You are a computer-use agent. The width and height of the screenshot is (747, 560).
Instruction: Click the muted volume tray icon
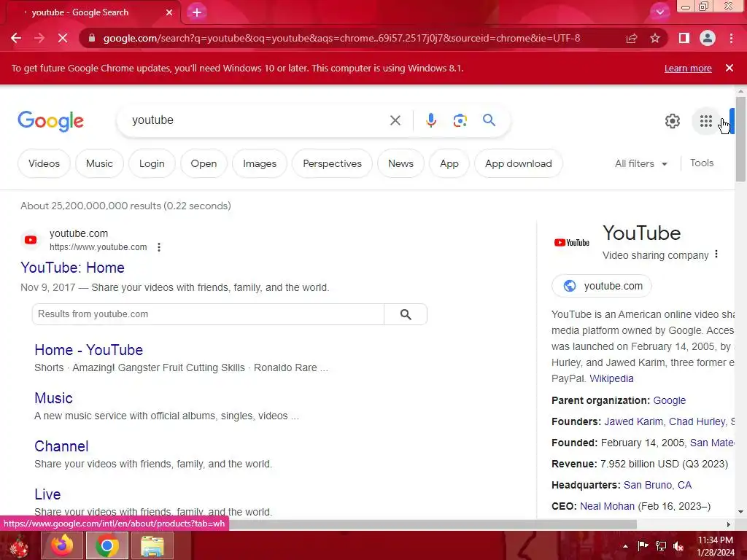pos(678,545)
